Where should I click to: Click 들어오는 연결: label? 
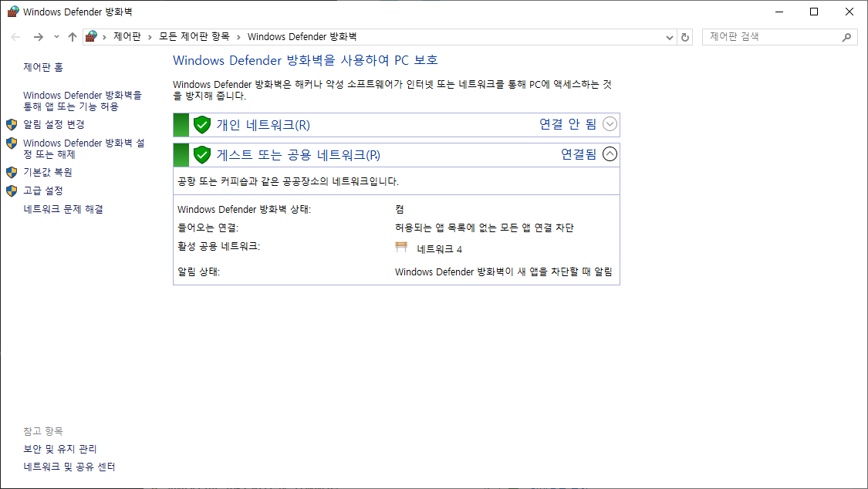[208, 228]
